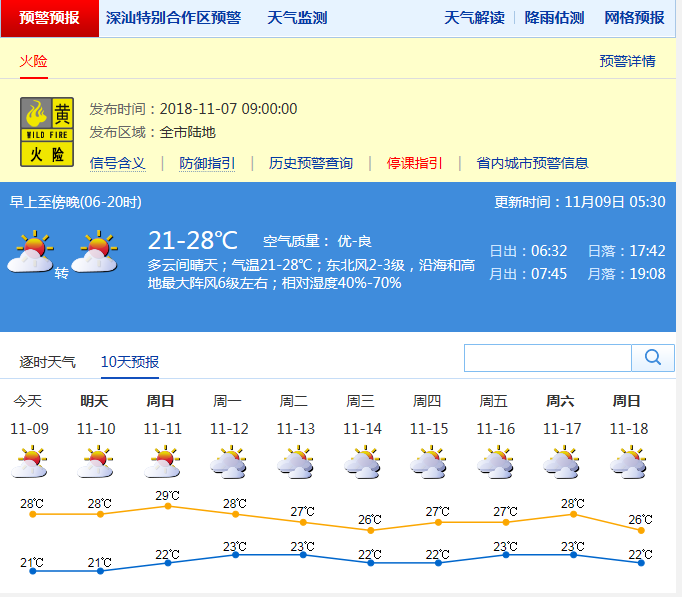Click the search magnifier button

pos(653,358)
